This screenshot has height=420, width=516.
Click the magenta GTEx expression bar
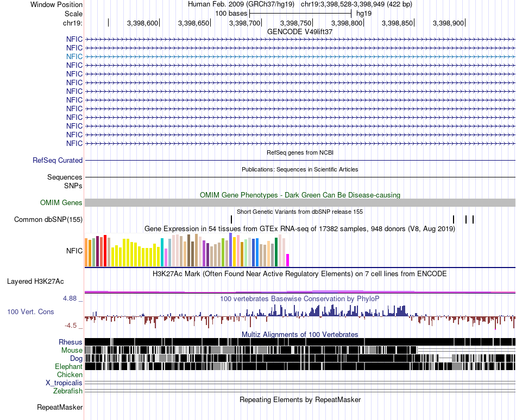coord(288,260)
